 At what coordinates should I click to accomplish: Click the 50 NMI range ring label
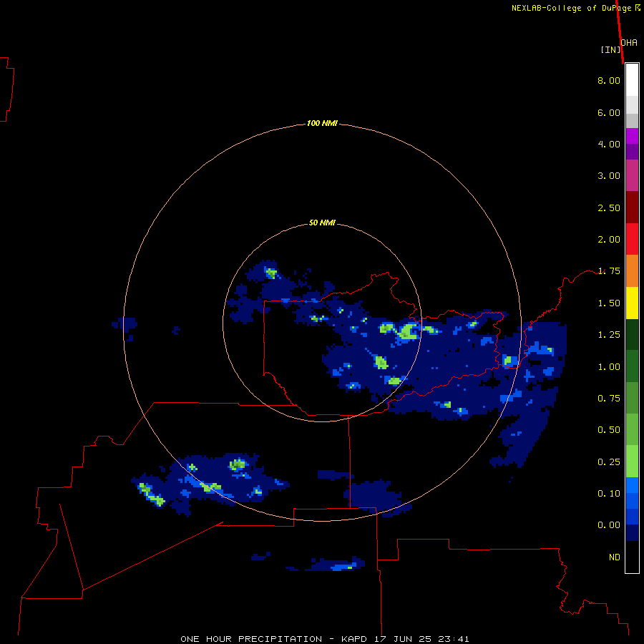pos(322,223)
